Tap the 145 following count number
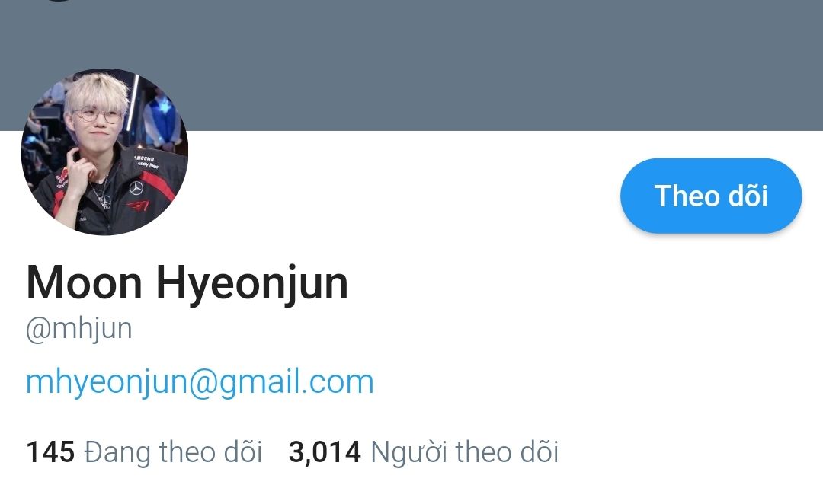The height and width of the screenshot is (504, 823). [x=50, y=452]
